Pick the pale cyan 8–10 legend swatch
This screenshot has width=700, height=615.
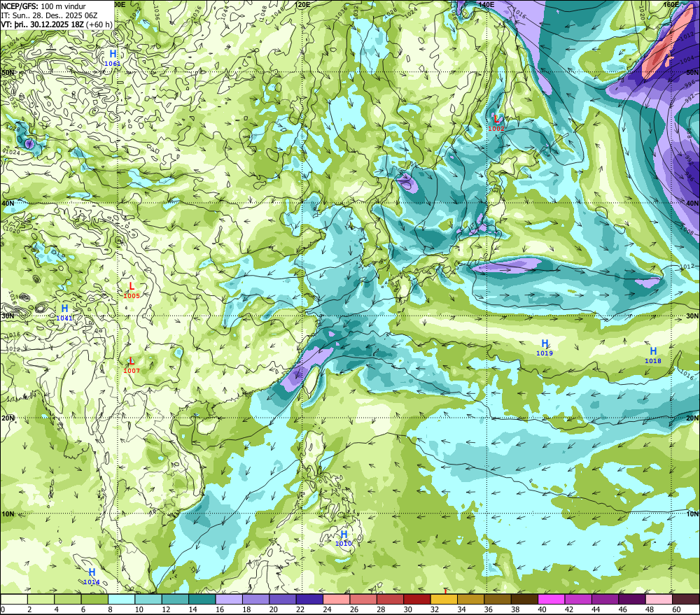pyautogui.click(x=121, y=599)
